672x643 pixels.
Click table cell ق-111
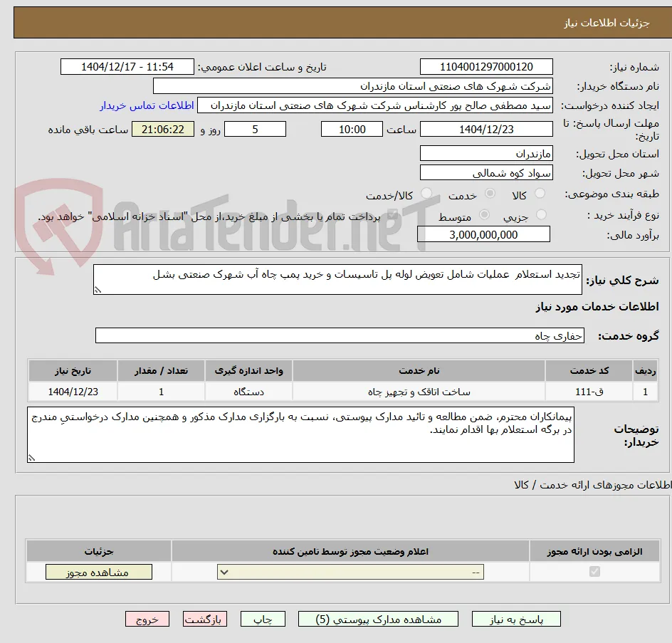[589, 392]
